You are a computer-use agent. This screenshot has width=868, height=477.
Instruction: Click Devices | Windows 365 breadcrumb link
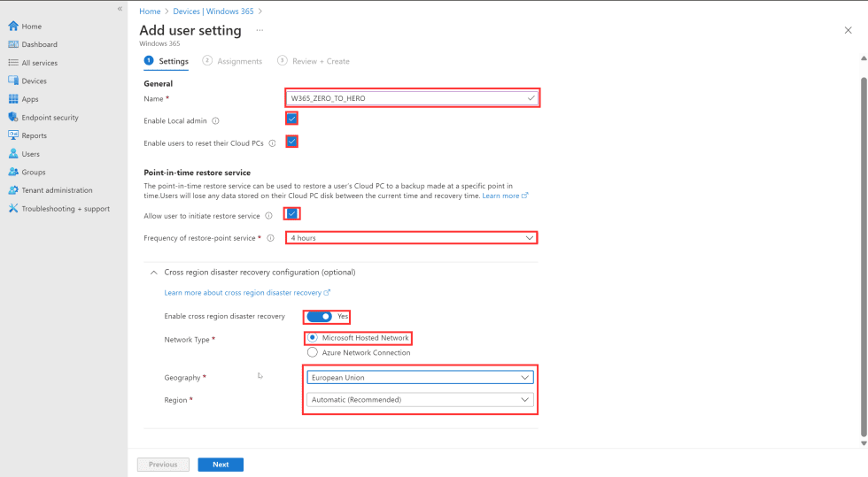[x=213, y=12]
